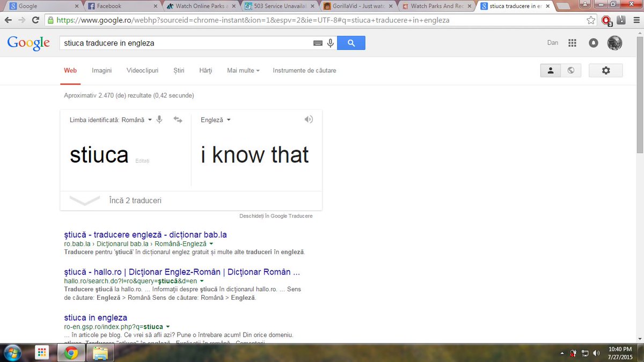The width and height of the screenshot is (644, 362).
Task: Open hallo.ro result dropdown arrow
Action: pos(202,281)
